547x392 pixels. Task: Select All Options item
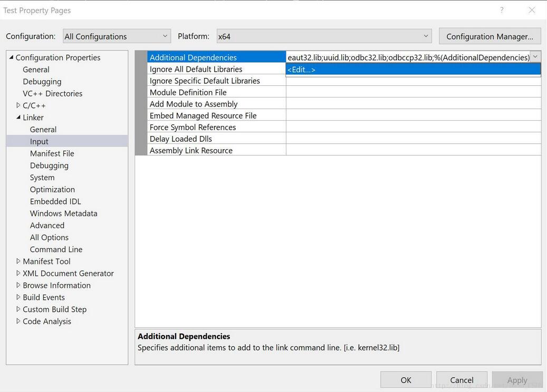click(x=49, y=237)
